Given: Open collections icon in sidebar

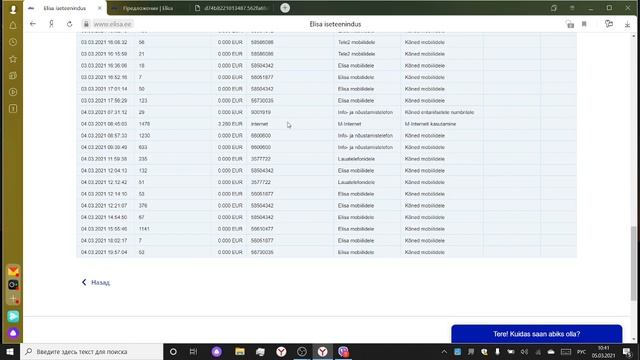Looking at the screenshot, I should click(13, 76).
